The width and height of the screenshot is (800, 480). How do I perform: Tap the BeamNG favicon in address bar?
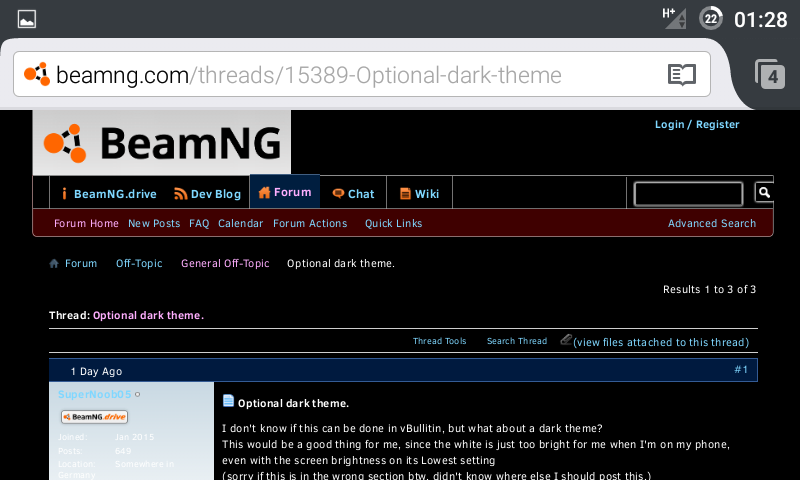pos(37,74)
